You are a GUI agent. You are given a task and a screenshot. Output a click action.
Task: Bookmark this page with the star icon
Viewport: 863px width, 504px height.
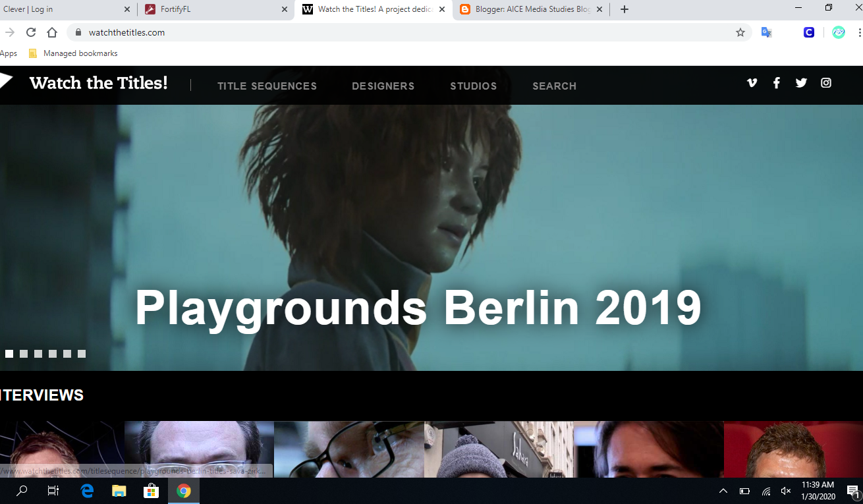coord(740,32)
